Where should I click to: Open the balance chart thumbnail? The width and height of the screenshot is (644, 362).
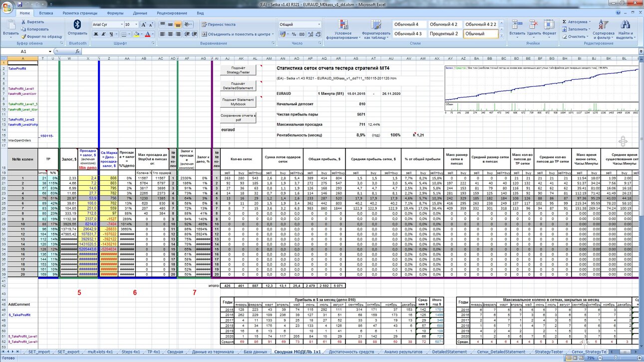point(541,91)
